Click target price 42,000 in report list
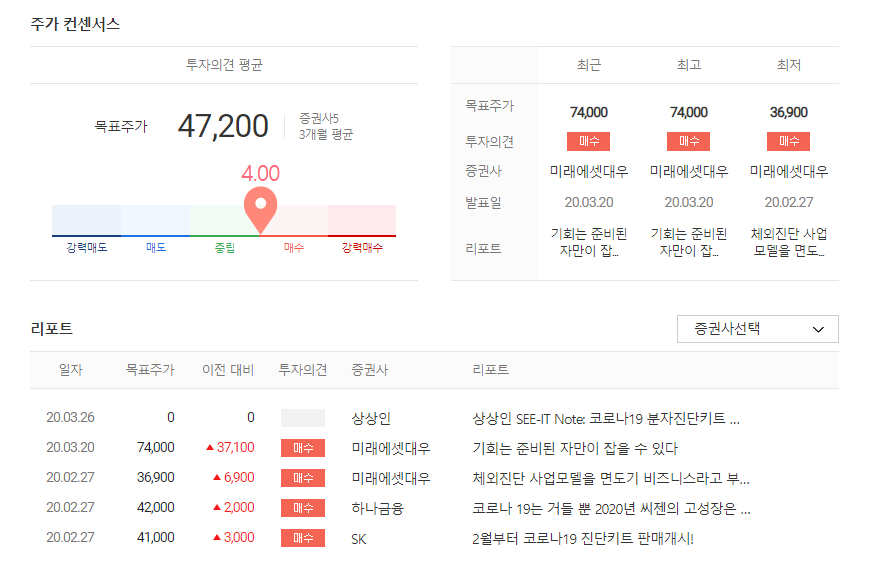This screenshot has width=875, height=563. tap(156, 508)
